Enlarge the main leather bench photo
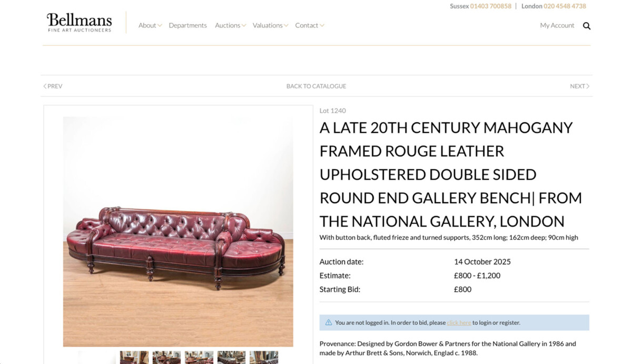 (178, 231)
